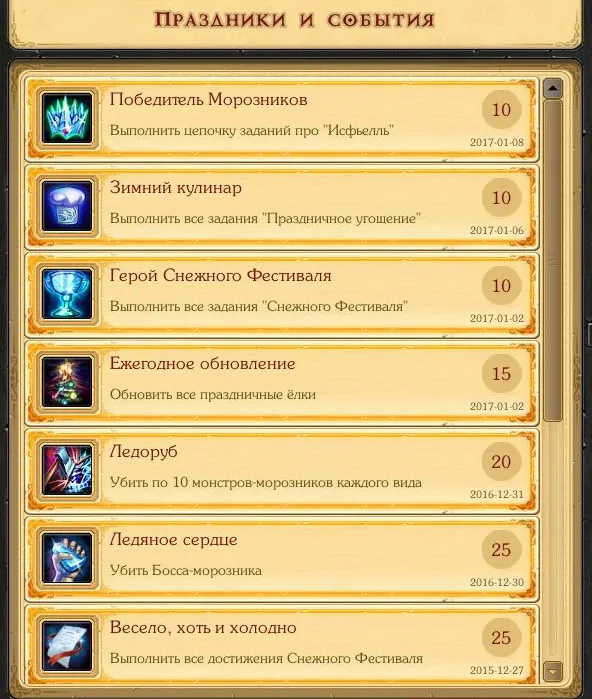
Task: Click the 2017-01-08 completion date
Action: [497, 142]
